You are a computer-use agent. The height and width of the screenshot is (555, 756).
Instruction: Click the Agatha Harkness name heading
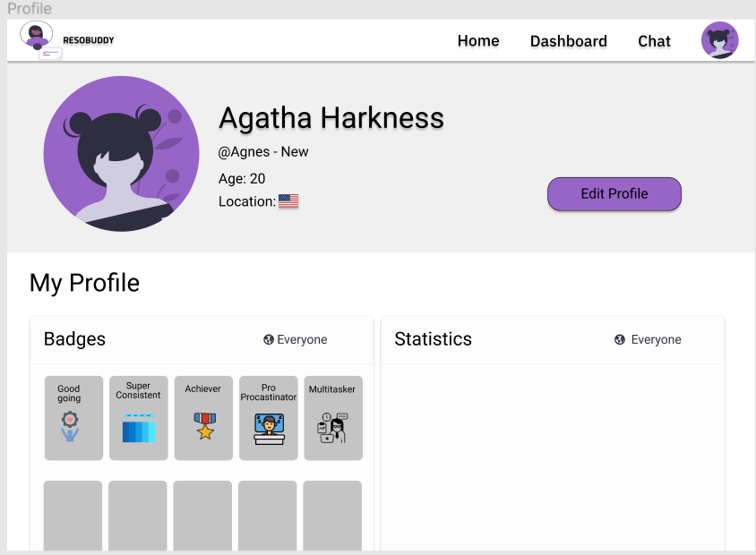(331, 118)
